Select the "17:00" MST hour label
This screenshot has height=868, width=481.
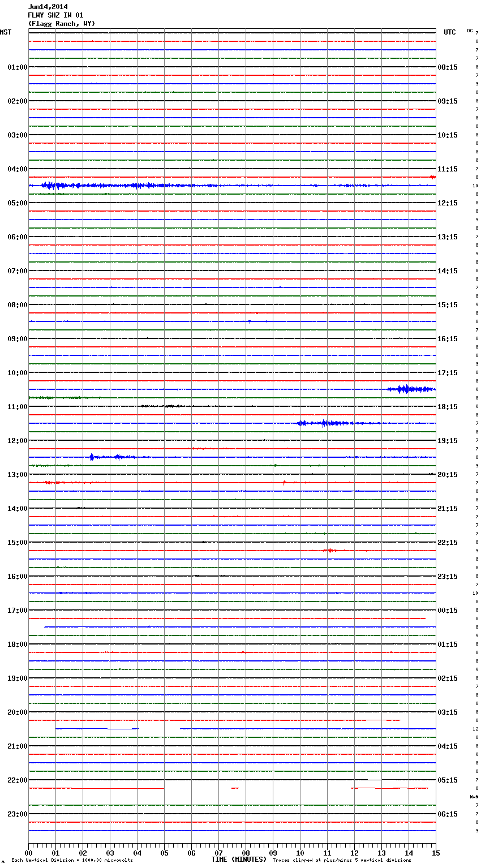tap(17, 611)
